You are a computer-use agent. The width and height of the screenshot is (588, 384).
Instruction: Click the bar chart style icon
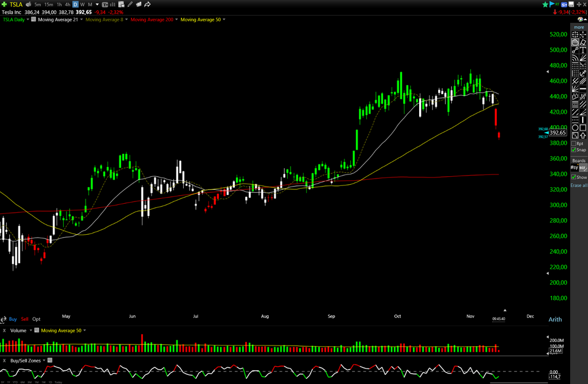112,5
